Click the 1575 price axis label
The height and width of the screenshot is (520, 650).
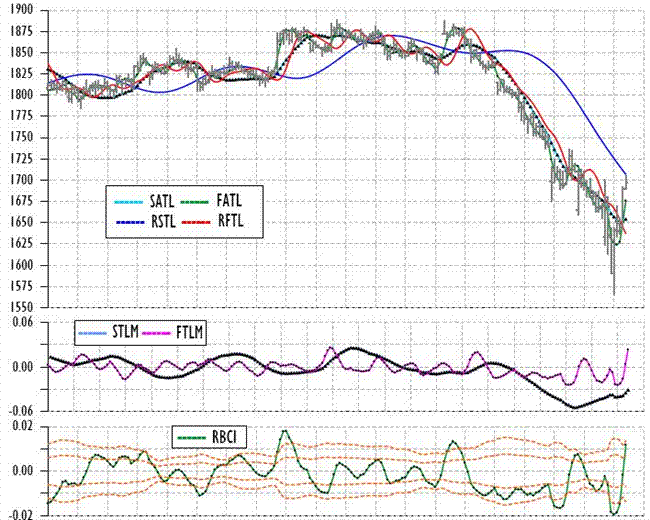[22, 286]
